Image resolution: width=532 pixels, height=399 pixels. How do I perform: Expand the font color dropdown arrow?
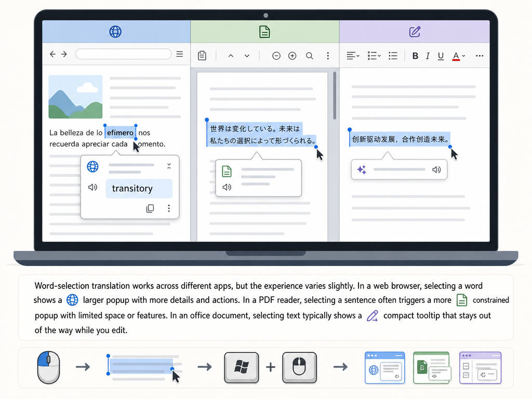click(x=464, y=56)
